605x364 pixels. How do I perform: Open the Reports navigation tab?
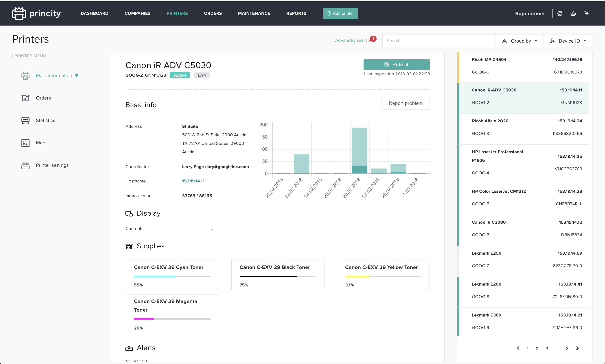[296, 13]
